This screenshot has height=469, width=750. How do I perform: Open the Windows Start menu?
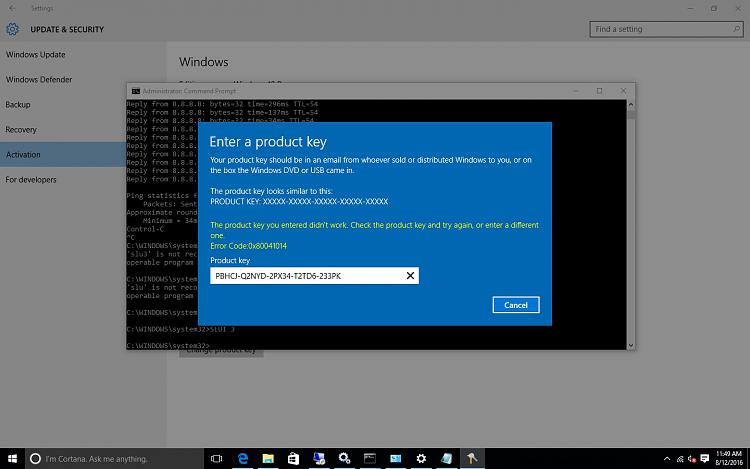pyautogui.click(x=11, y=459)
